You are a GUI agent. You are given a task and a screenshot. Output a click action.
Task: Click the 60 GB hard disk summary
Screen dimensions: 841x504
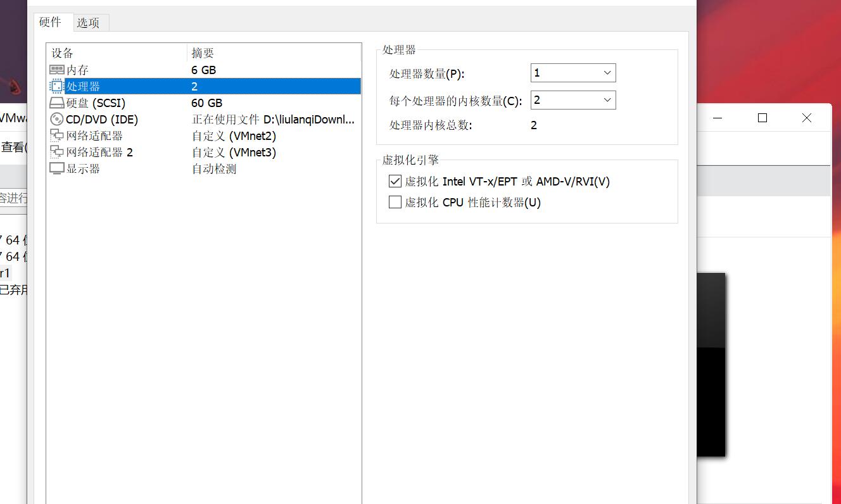pos(206,103)
